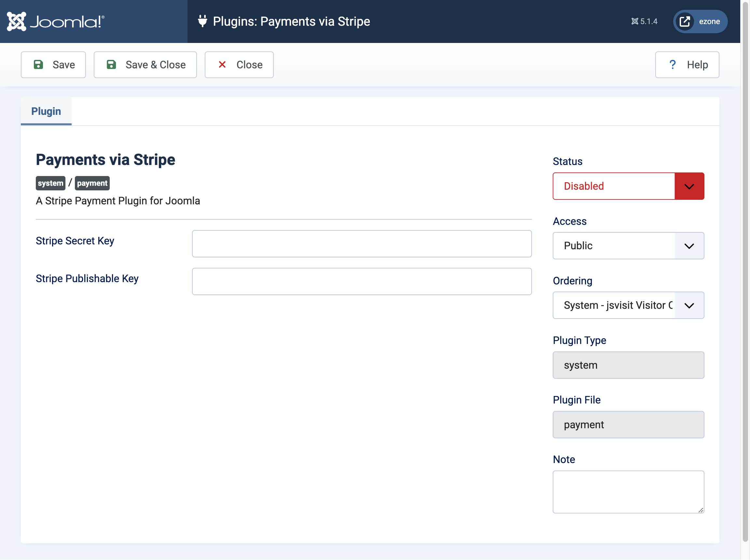Focus the Stripe Publishable Key input field
Screen dimensions: 750x560
click(x=361, y=281)
